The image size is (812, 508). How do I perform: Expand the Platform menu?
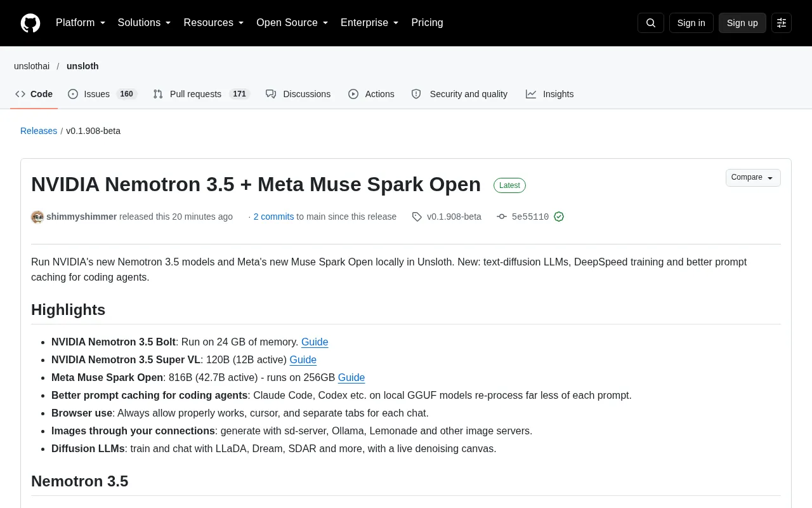tap(81, 23)
